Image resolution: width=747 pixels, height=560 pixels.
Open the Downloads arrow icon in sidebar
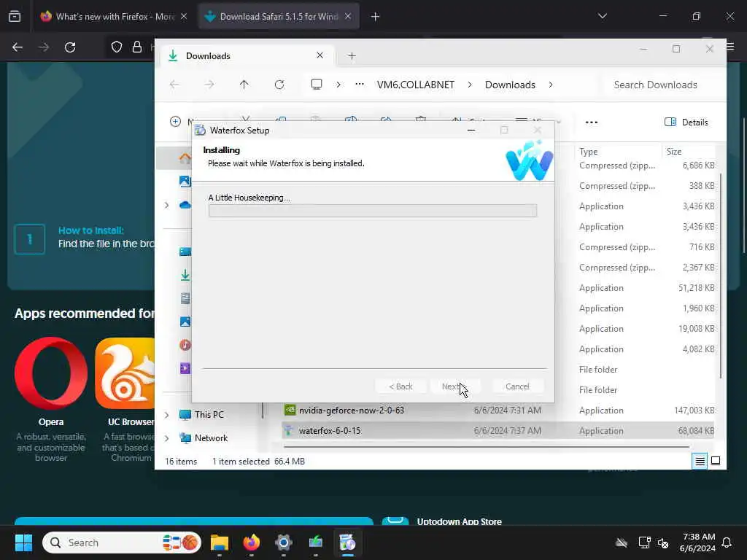pos(185,275)
